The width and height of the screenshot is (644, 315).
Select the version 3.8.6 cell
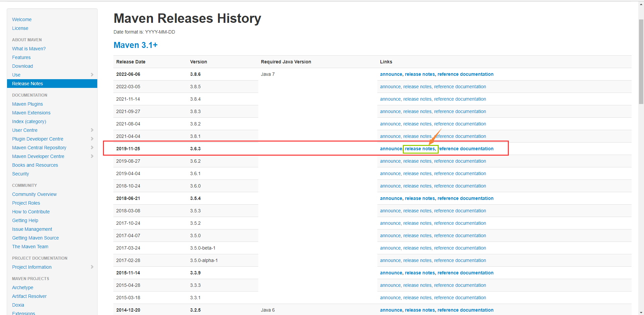195,74
